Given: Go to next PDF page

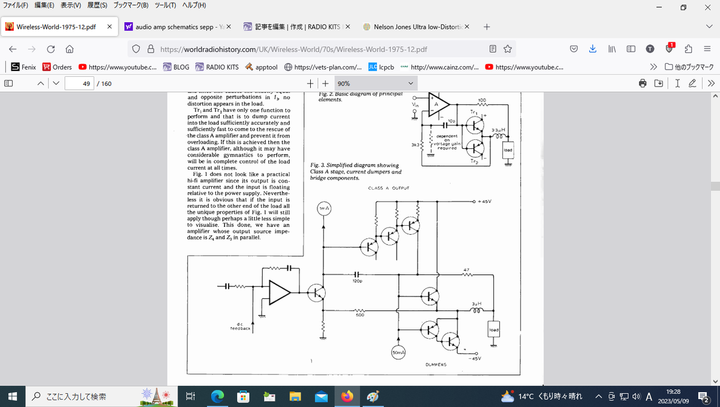Looking at the screenshot, I should pos(56,83).
